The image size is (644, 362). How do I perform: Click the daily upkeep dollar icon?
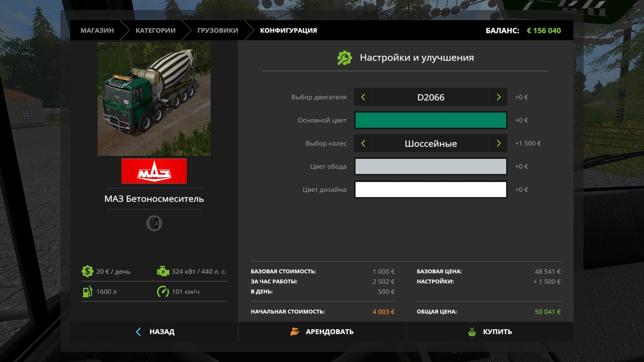[x=87, y=272]
